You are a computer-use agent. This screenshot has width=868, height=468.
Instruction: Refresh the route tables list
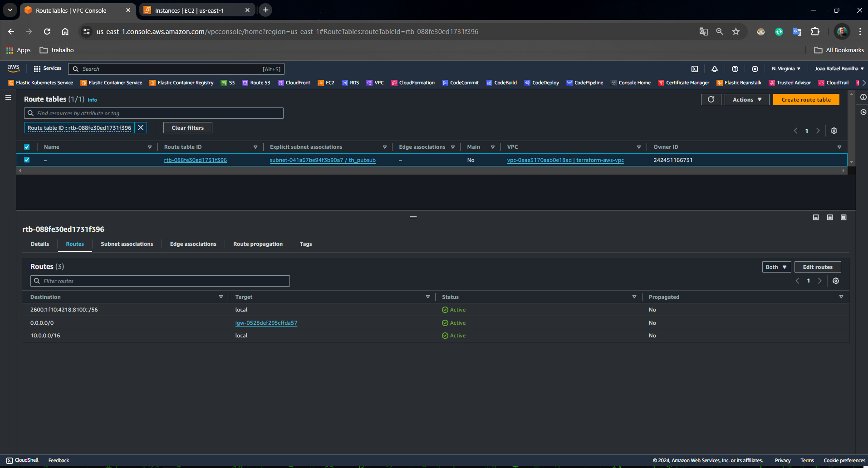coord(711,99)
